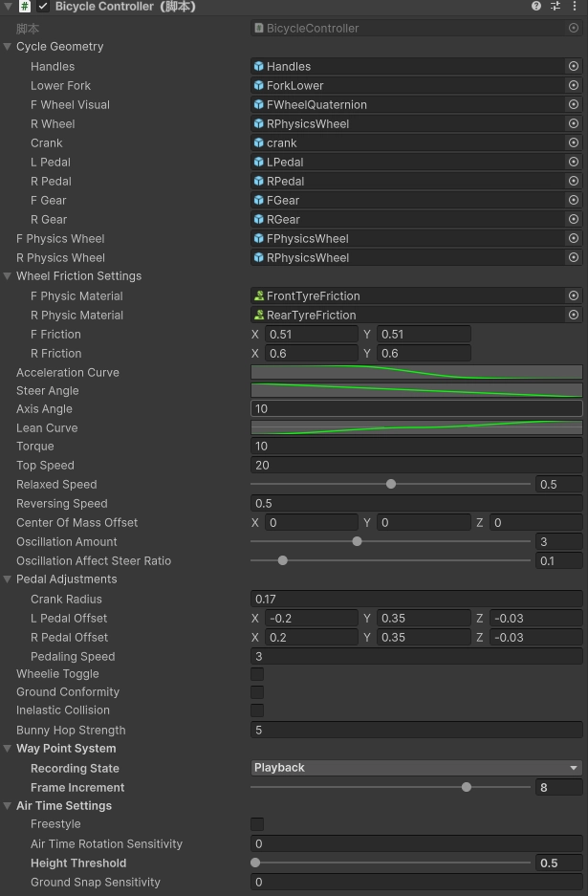The image size is (588, 896).
Task: Enable the Ground Conformity checkbox
Action: pos(257,692)
